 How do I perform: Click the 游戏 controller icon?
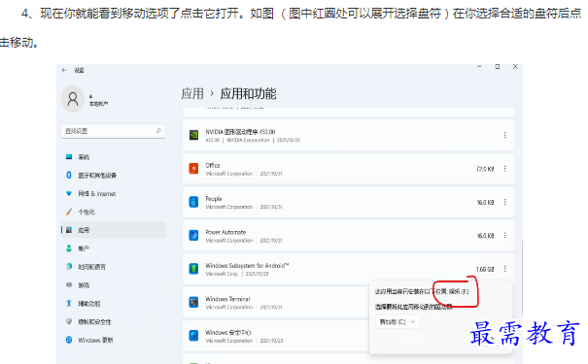coord(69,284)
